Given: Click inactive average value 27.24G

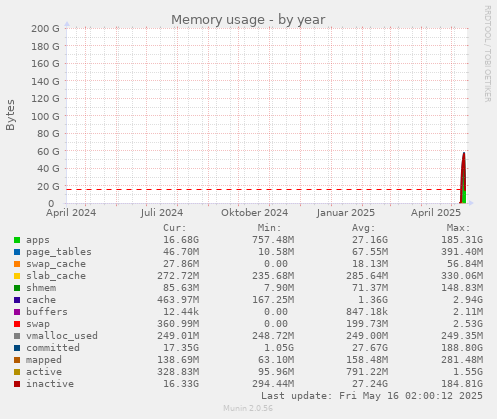Looking at the screenshot, I should click(370, 384).
